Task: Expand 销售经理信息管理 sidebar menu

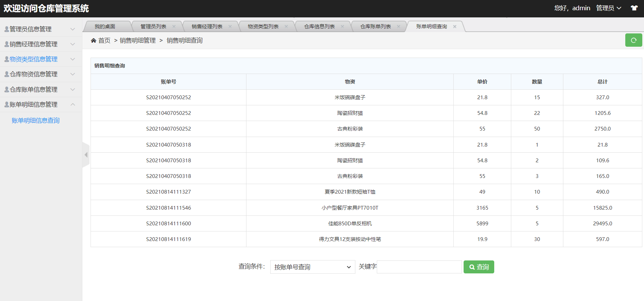Action: point(41,44)
